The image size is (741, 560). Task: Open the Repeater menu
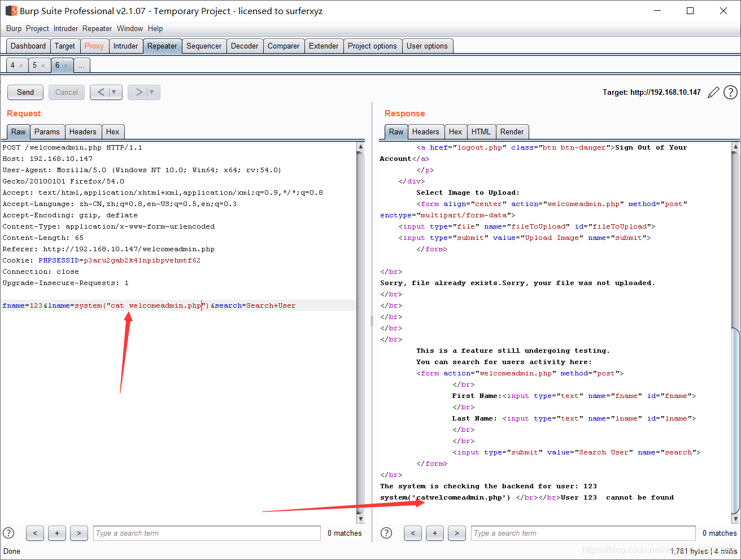(x=97, y=28)
